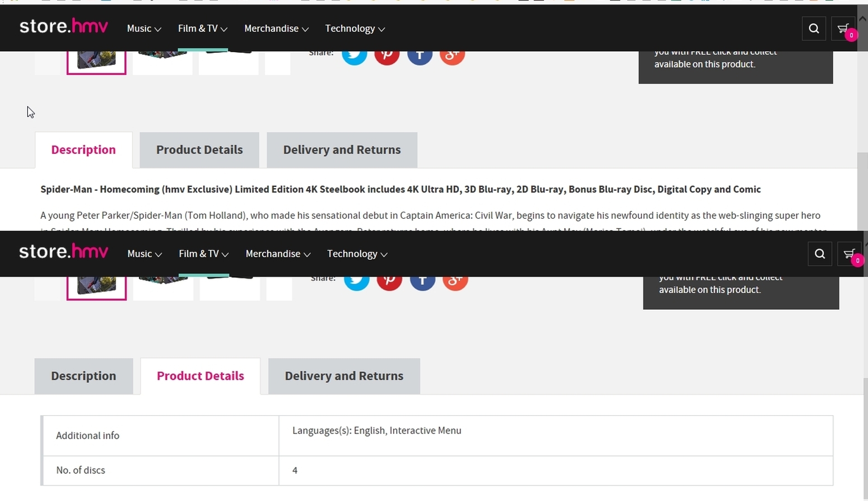Open the shopping cart in the upper header

tap(843, 28)
